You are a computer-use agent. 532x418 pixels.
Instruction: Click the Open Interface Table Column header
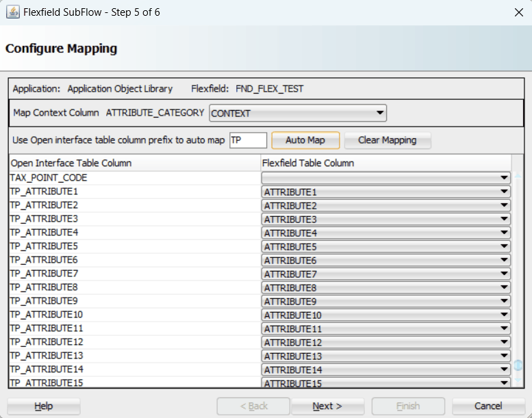click(134, 164)
